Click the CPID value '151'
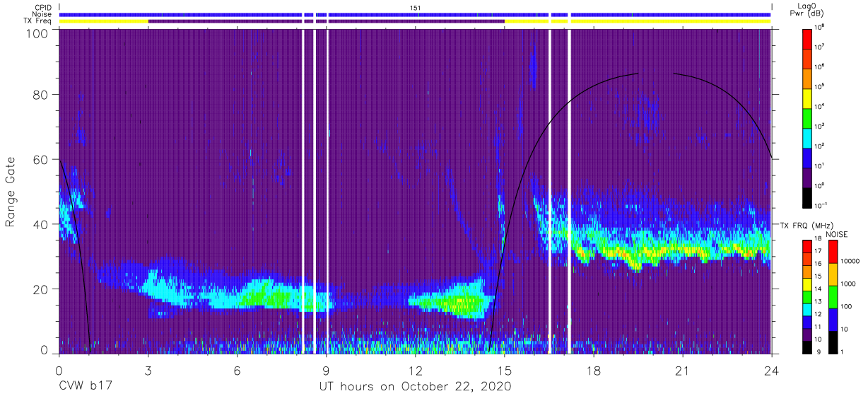868x401 pixels. pyautogui.click(x=416, y=8)
